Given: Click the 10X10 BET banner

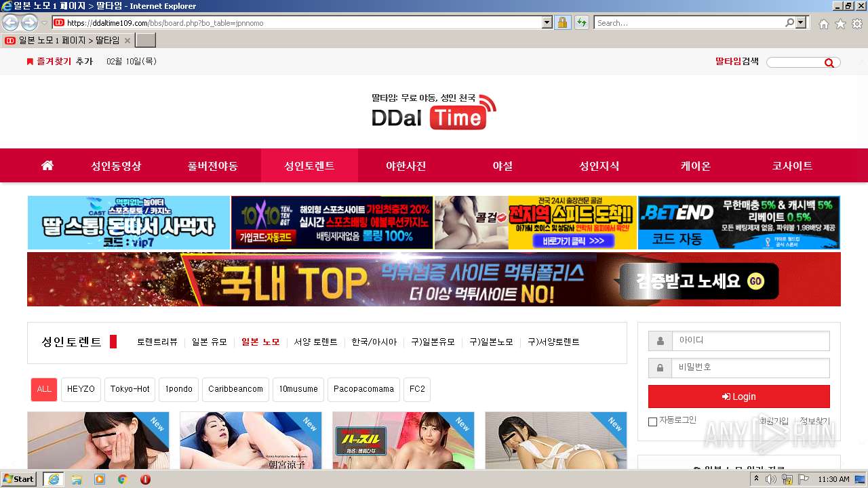Looking at the screenshot, I should [332, 223].
